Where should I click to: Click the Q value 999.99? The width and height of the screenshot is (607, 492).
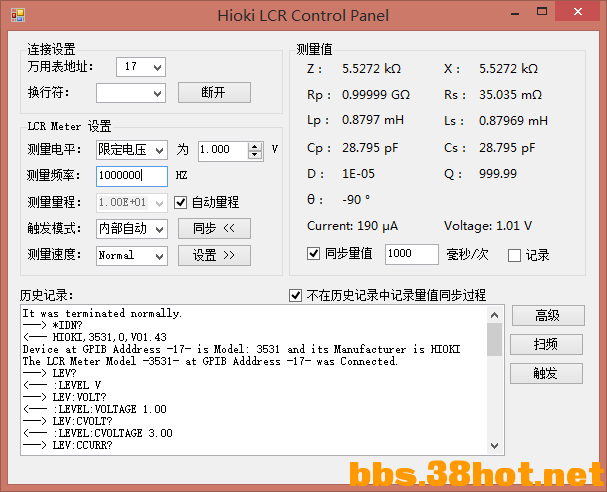(498, 174)
